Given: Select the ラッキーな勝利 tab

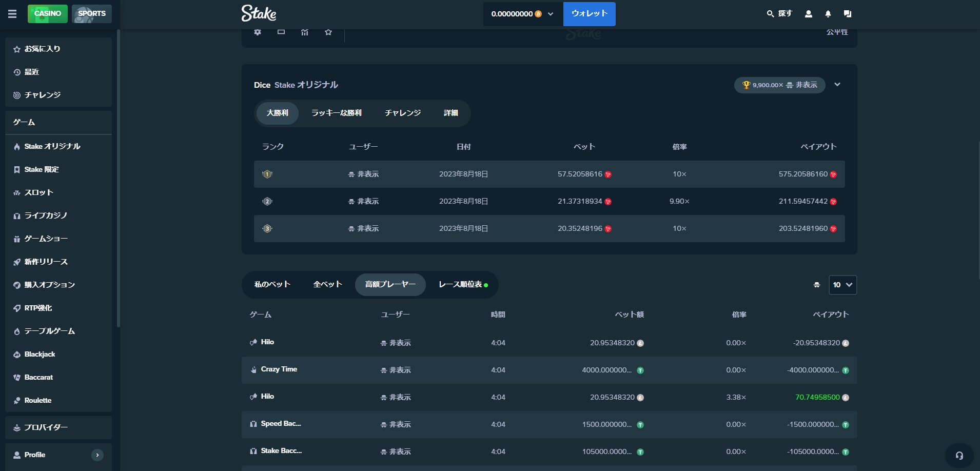Looking at the screenshot, I should pos(337,113).
